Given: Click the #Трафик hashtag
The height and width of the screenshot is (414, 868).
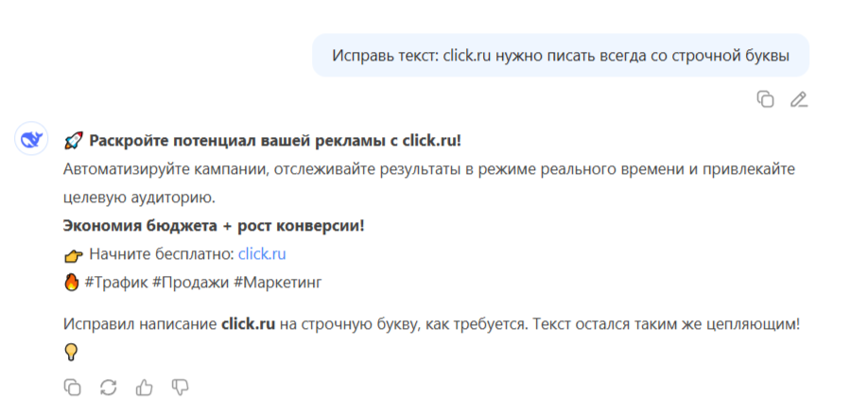Looking at the screenshot, I should click(115, 283).
